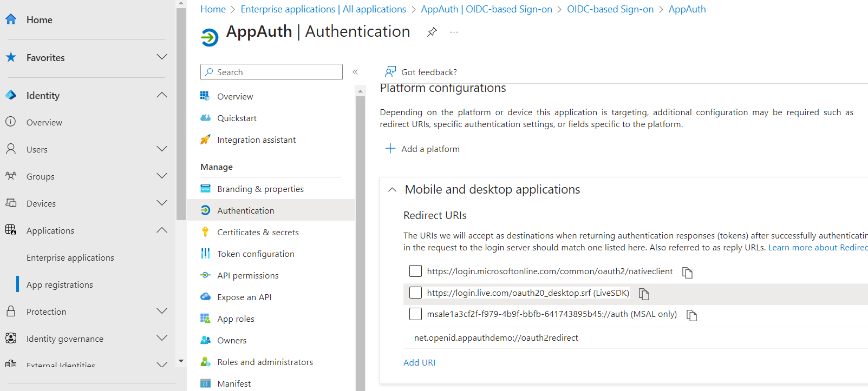Check the MSAL only redirect URI checkbox

tap(415, 314)
